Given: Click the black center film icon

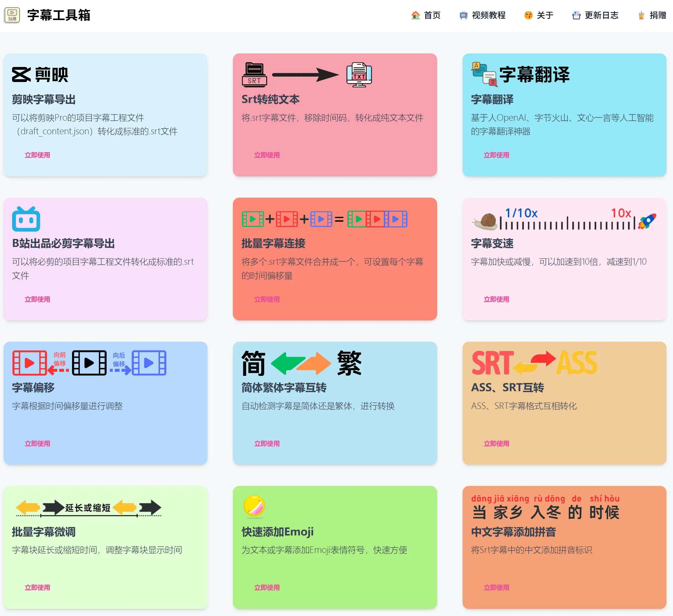Looking at the screenshot, I should (x=89, y=363).
